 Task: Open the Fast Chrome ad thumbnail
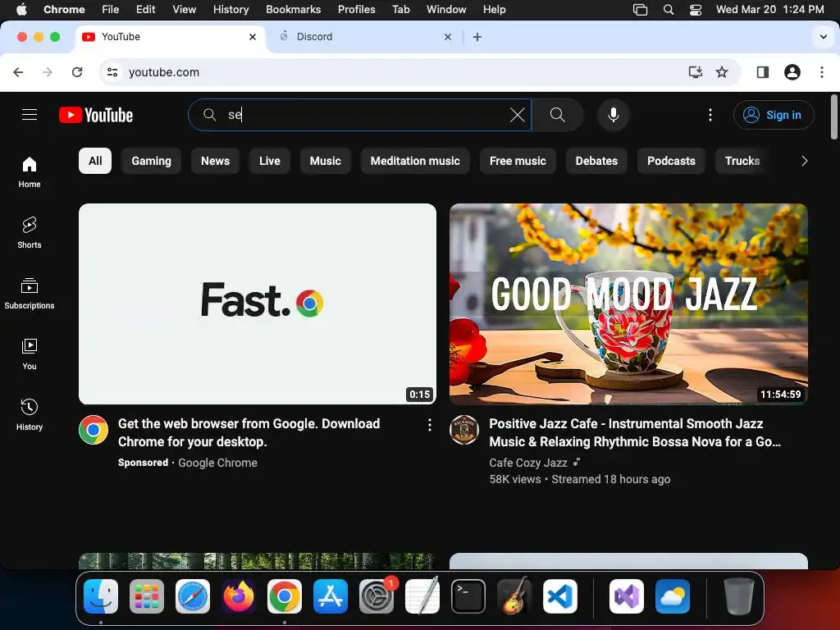(x=257, y=304)
